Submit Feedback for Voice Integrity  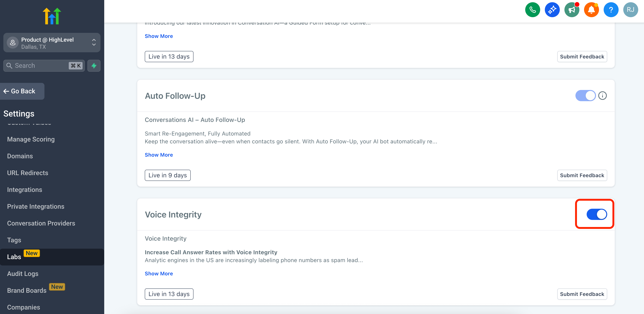point(582,294)
